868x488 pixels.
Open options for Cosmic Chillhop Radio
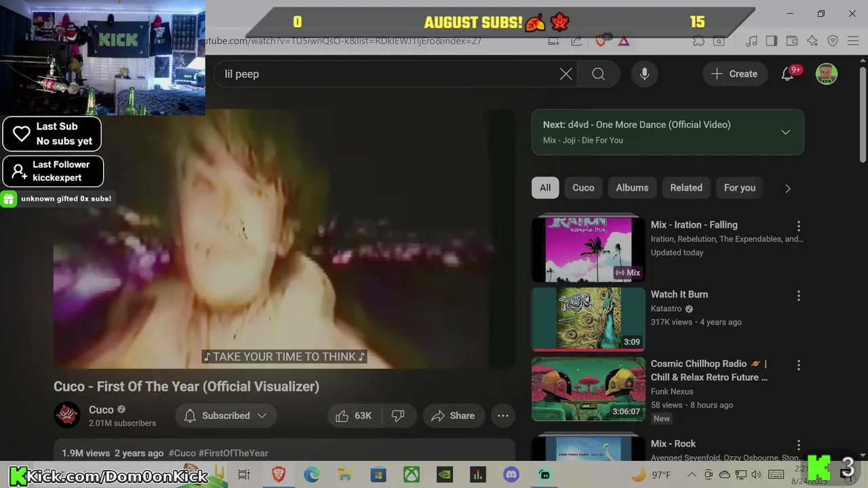pyautogui.click(x=798, y=365)
